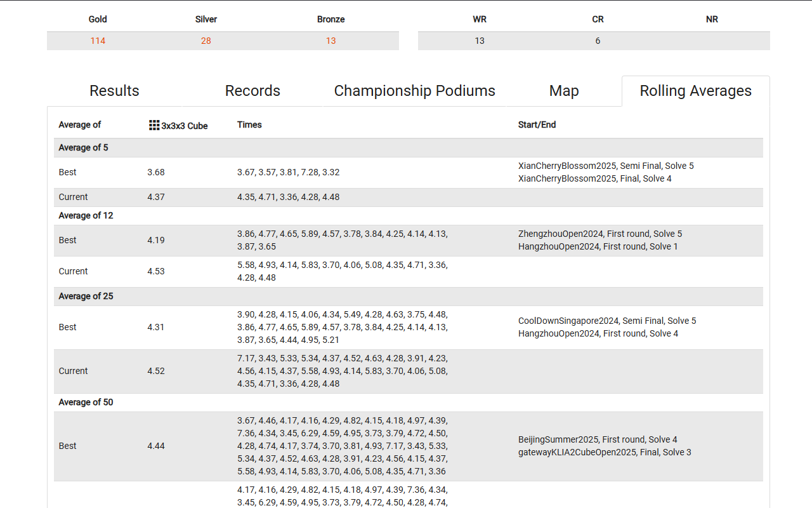The height and width of the screenshot is (508, 812).
Task: Switch to the Results tab
Action: [114, 91]
